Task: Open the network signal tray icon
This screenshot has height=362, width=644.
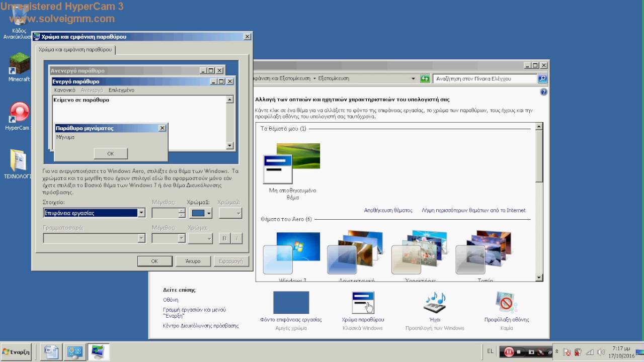Action: [589, 352]
